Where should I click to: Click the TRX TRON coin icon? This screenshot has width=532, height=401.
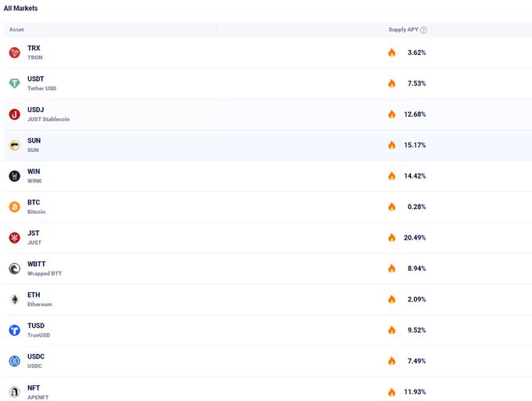click(14, 52)
